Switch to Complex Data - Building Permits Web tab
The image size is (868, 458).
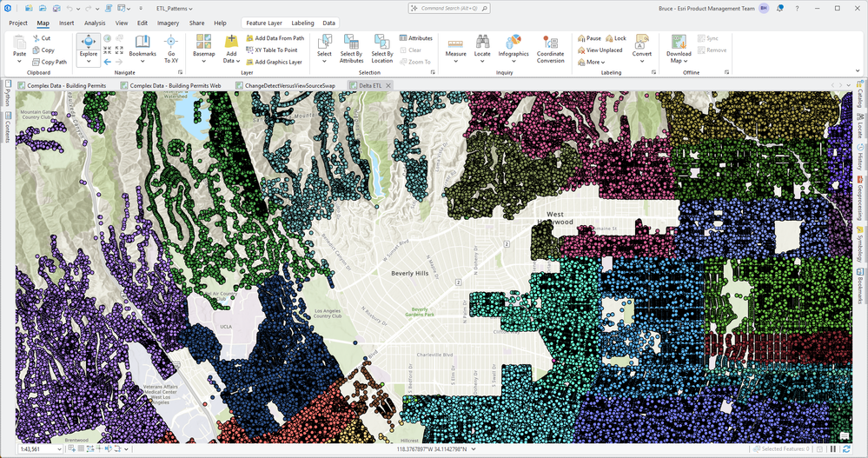pos(170,85)
